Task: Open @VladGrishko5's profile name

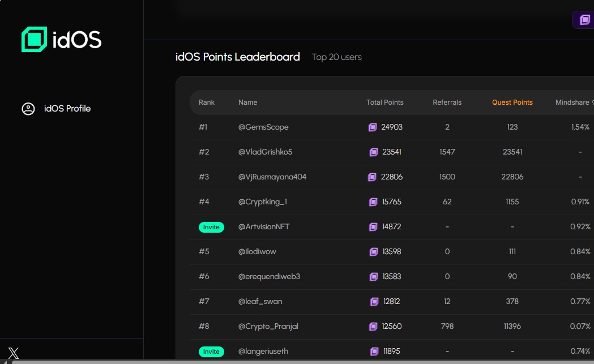Action: (x=265, y=152)
